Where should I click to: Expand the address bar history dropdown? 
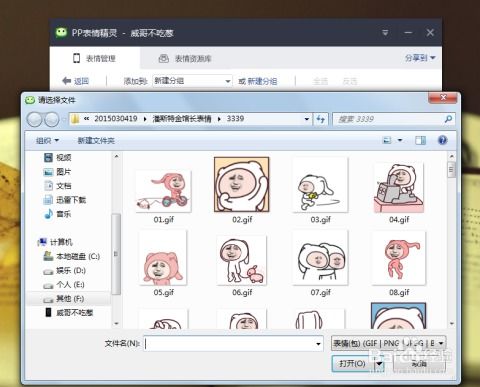[306, 119]
